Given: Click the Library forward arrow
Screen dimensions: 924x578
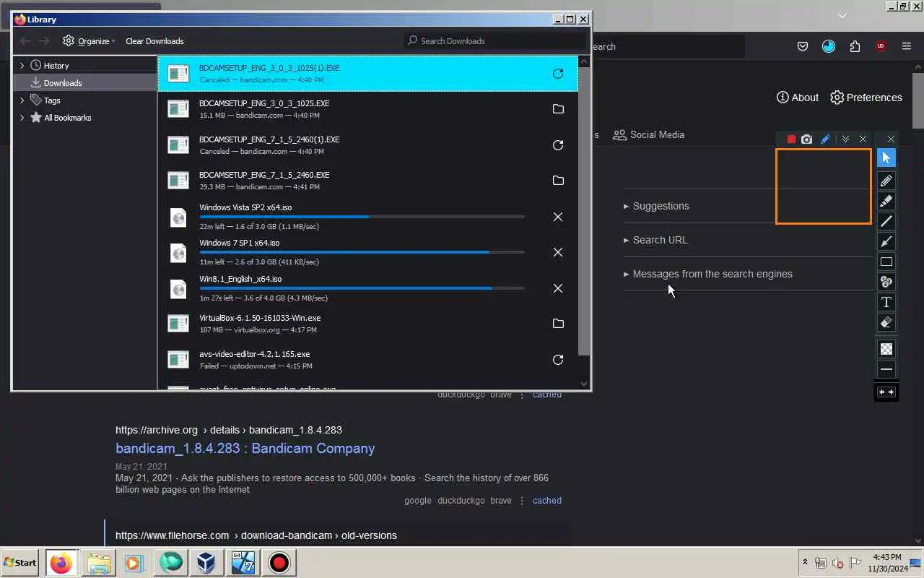Looking at the screenshot, I should click(x=45, y=41).
